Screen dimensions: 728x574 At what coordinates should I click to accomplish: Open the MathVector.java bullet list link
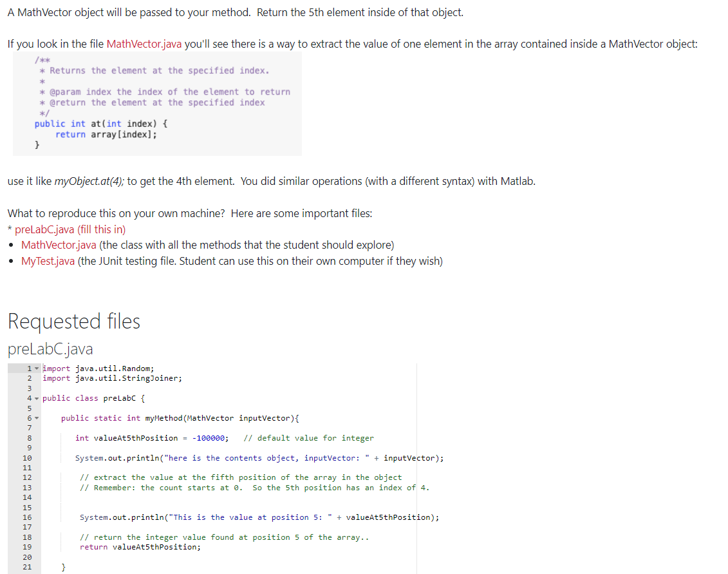58,245
